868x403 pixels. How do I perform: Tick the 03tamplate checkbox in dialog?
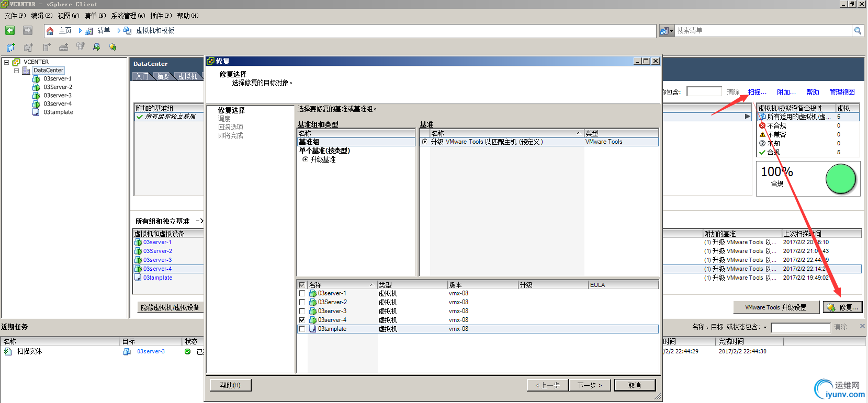coord(302,329)
